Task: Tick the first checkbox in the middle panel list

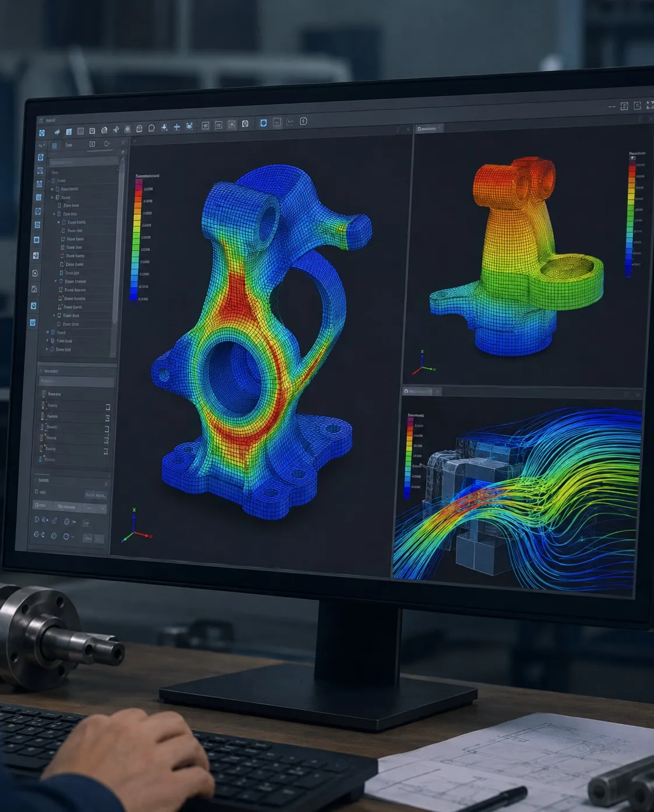Action: (108, 407)
